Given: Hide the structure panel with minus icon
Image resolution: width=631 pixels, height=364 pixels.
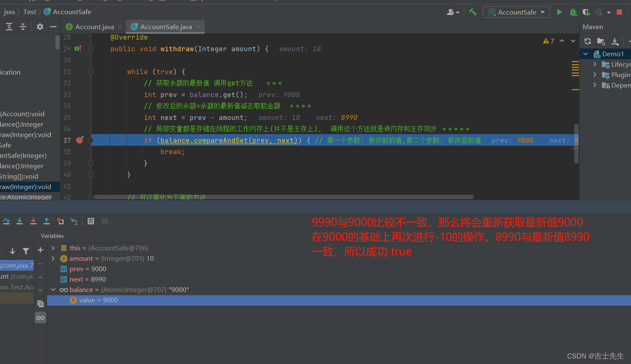Looking at the screenshot, I should [53, 27].
